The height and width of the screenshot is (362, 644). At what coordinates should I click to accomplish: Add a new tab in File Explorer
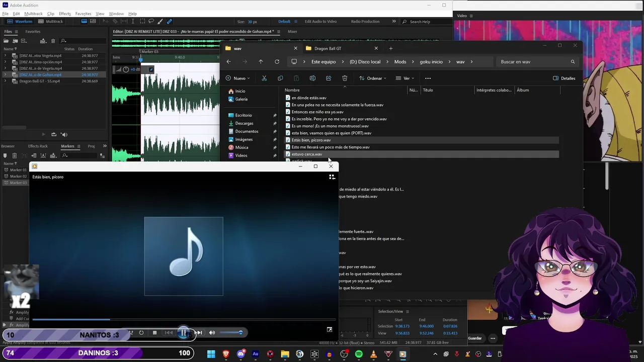tap(390, 48)
